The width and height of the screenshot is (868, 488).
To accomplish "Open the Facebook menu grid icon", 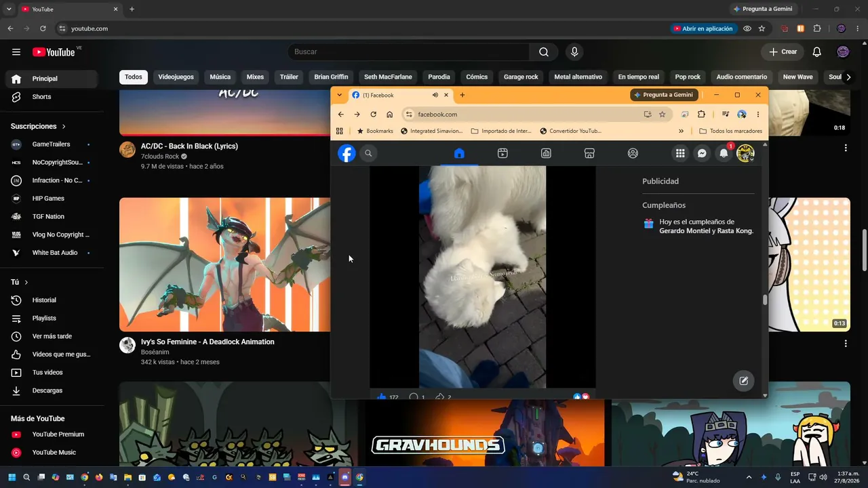I will pos(680,153).
